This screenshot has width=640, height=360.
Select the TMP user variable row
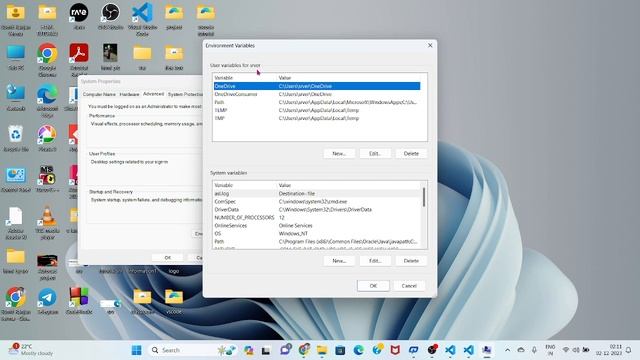tap(317, 118)
